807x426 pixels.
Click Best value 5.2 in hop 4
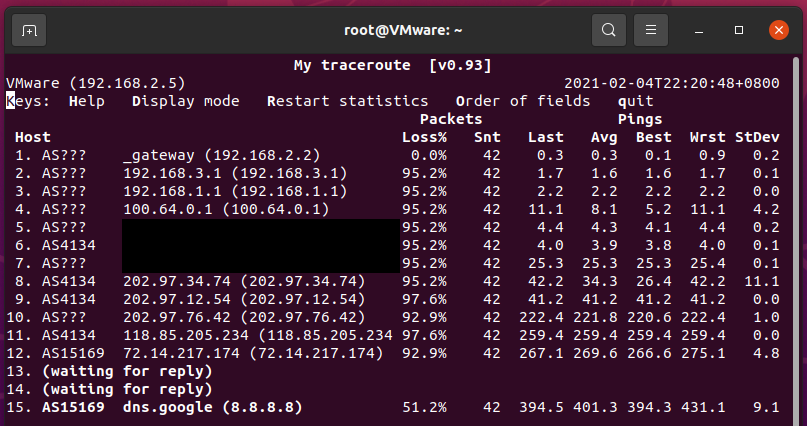pyautogui.click(x=658, y=209)
